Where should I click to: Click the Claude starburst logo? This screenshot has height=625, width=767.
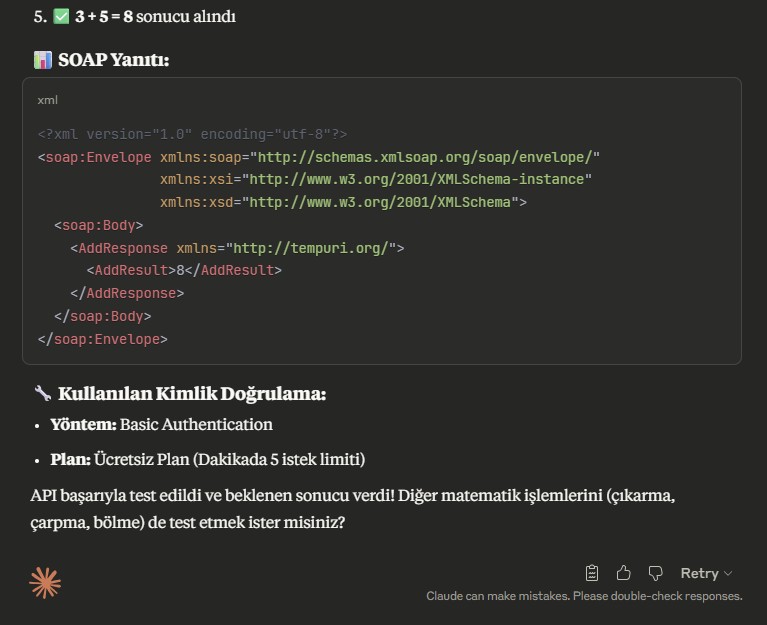[x=45, y=581]
